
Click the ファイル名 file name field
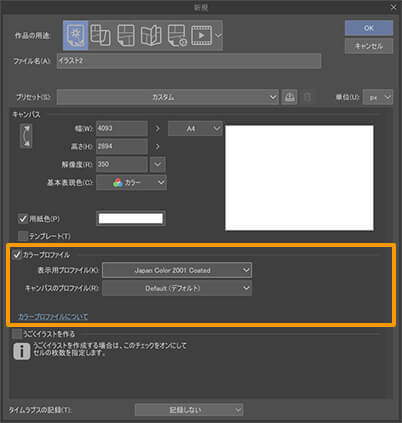[x=189, y=61]
